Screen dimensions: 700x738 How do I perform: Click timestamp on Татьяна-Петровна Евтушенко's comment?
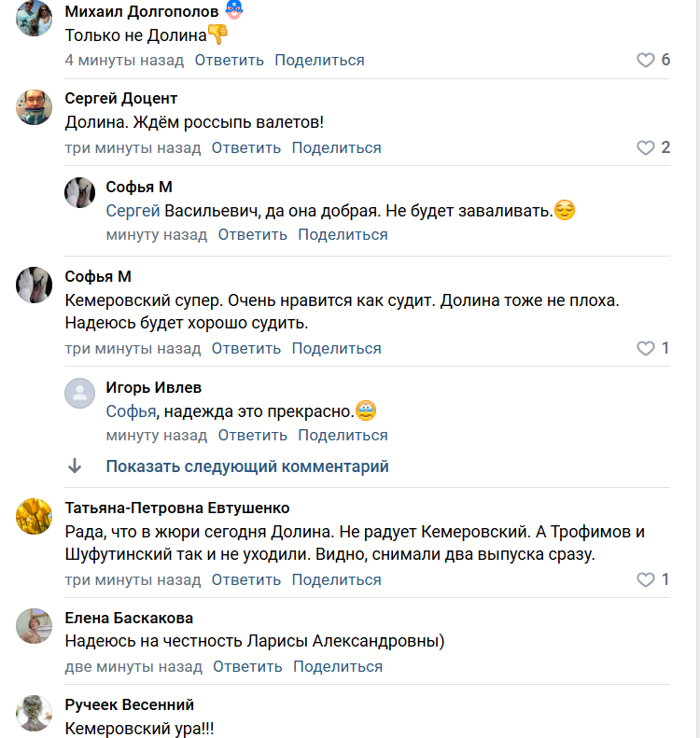click(133, 579)
